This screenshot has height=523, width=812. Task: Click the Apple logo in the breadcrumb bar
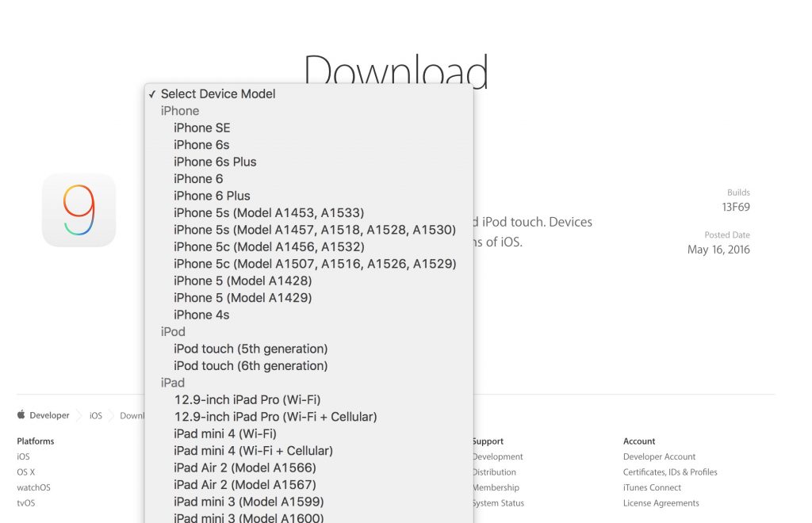pyautogui.click(x=20, y=414)
